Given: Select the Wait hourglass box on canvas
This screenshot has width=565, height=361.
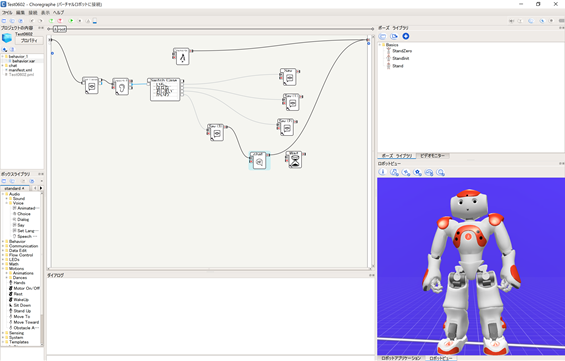Looking at the screenshot, I should (x=295, y=160).
